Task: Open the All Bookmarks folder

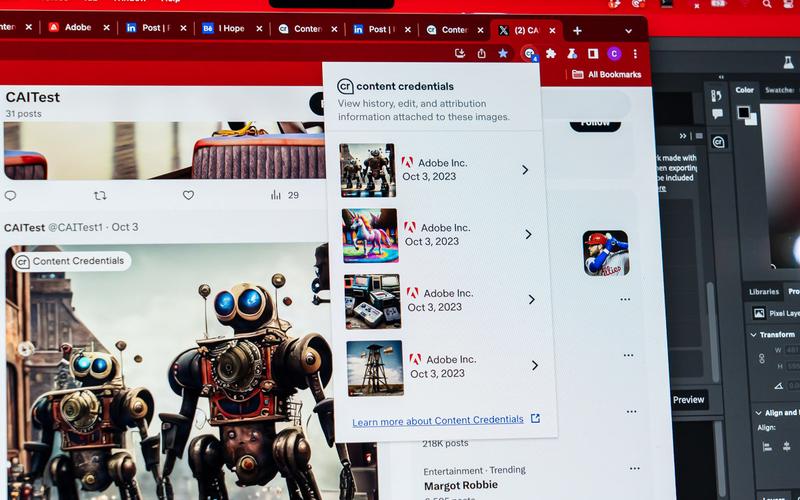Action: click(606, 74)
